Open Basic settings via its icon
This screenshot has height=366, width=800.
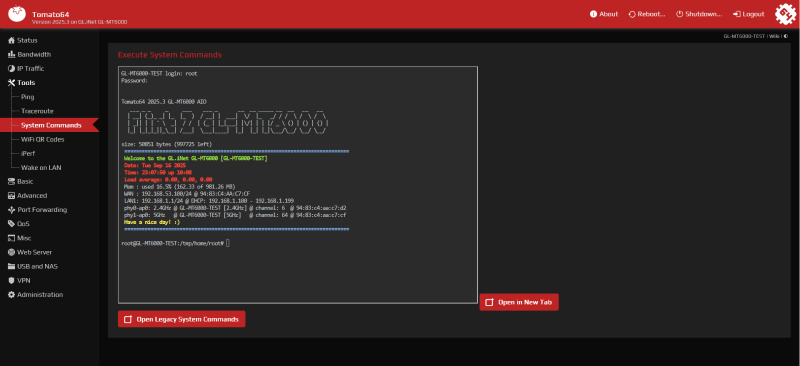click(11, 181)
